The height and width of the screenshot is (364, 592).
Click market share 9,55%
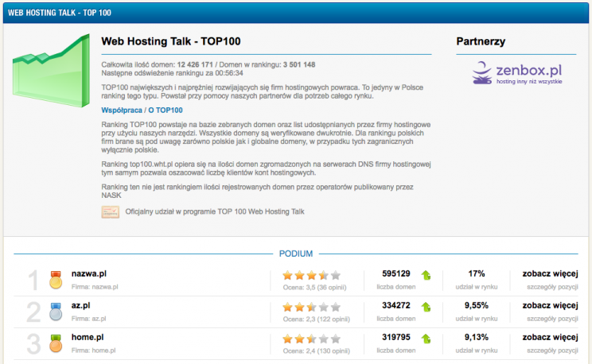pos(477,305)
